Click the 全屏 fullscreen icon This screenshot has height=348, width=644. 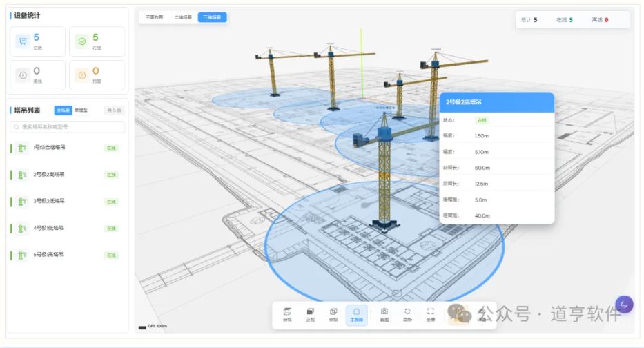point(431,311)
